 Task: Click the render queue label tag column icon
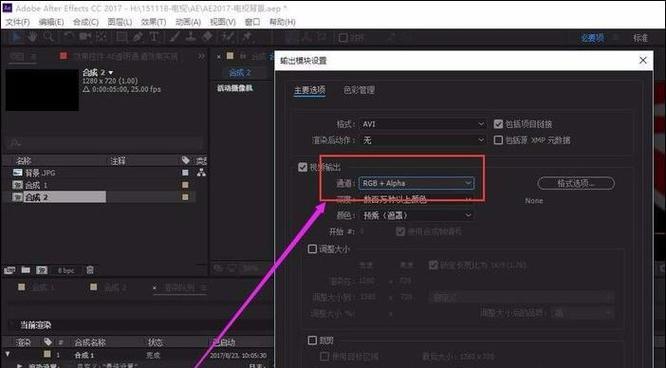click(x=48, y=342)
